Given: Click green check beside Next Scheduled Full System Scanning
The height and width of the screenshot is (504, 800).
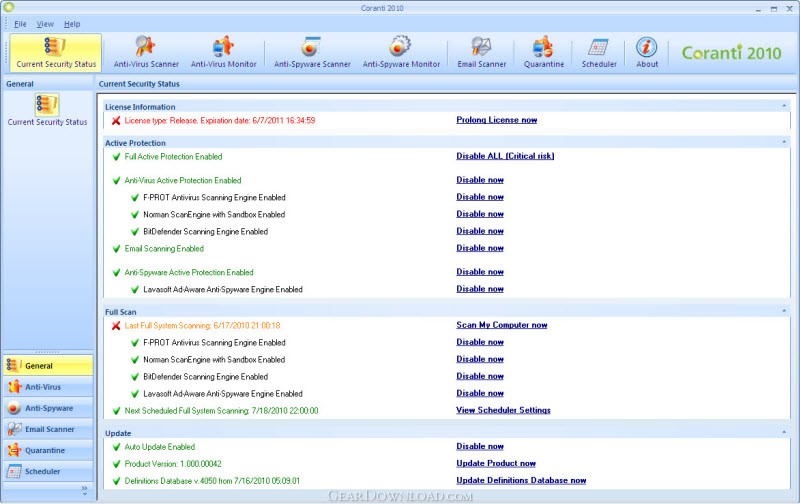Looking at the screenshot, I should point(116,411).
